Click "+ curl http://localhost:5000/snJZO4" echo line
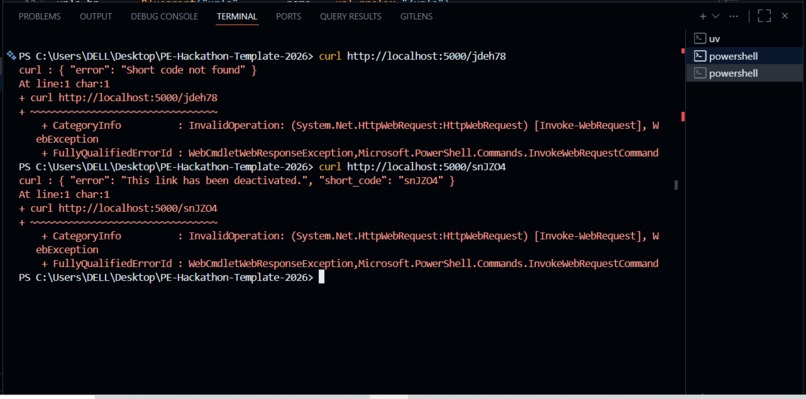Viewport: 806px width, 399px height. pyautogui.click(x=118, y=208)
